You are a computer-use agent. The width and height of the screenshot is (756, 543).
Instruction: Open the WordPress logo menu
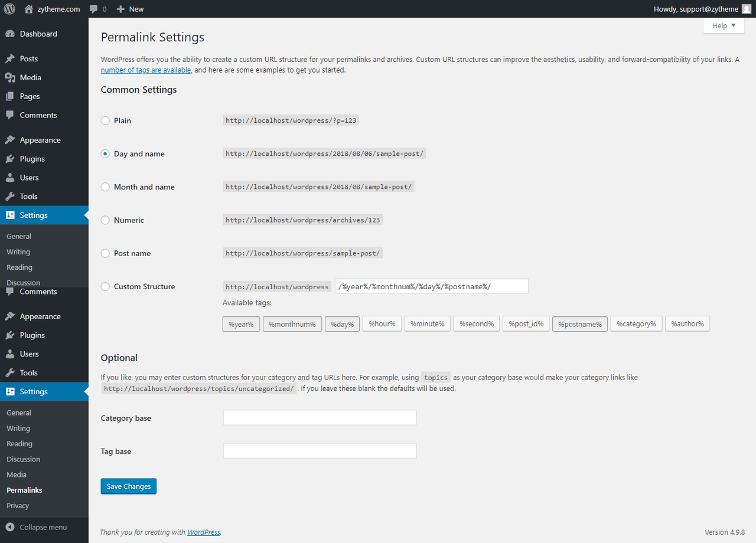(x=9, y=9)
